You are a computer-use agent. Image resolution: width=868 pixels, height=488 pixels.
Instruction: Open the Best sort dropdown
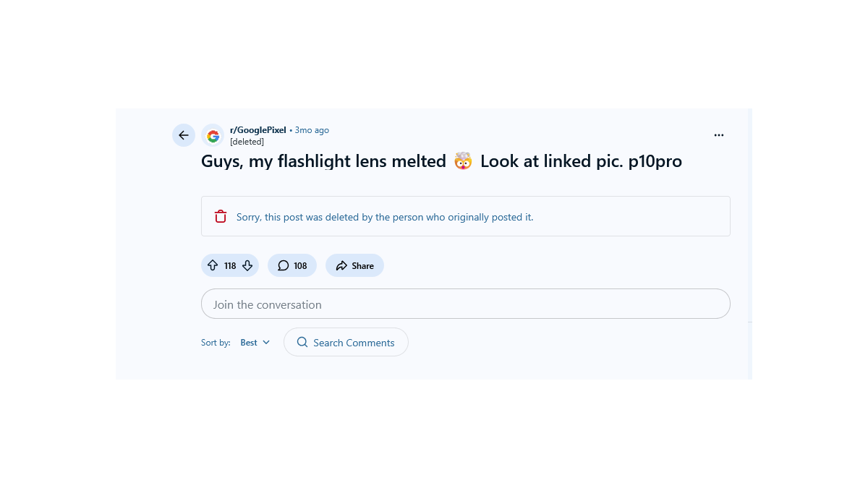[249, 343]
